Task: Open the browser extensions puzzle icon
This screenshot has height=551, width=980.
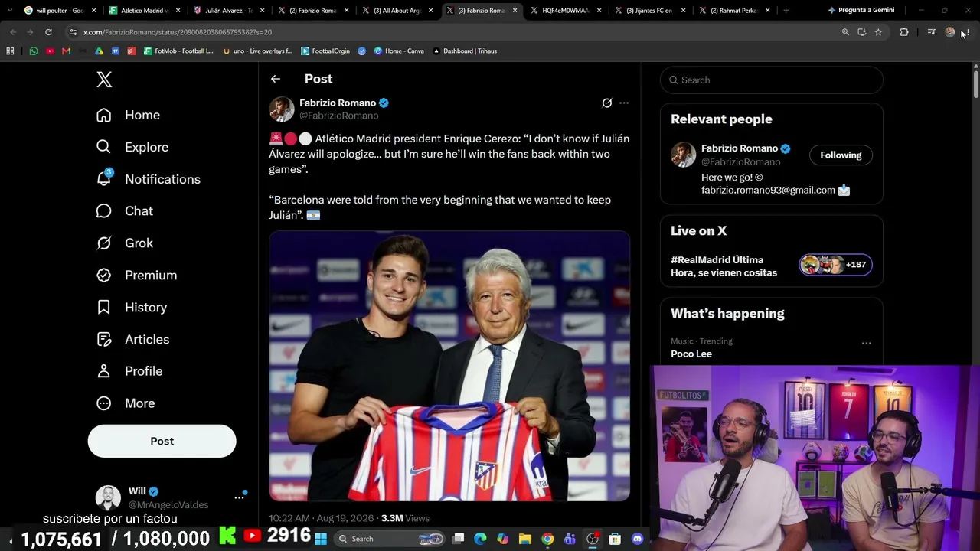Action: 904,32
